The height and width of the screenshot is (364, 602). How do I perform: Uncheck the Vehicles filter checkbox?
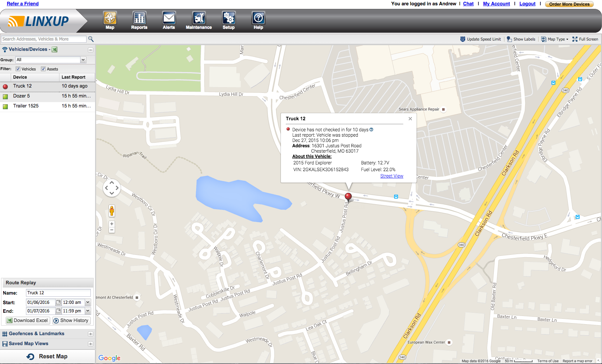click(18, 69)
